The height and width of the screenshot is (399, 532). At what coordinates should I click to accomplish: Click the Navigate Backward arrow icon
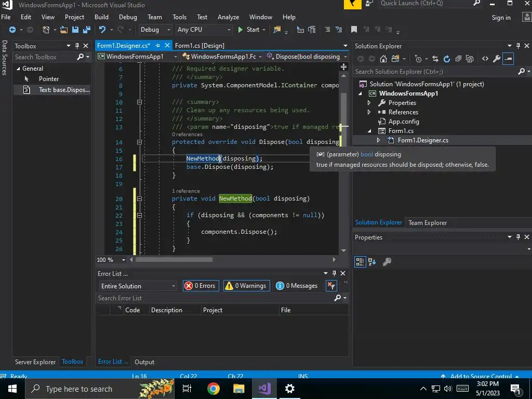[x=12, y=30]
